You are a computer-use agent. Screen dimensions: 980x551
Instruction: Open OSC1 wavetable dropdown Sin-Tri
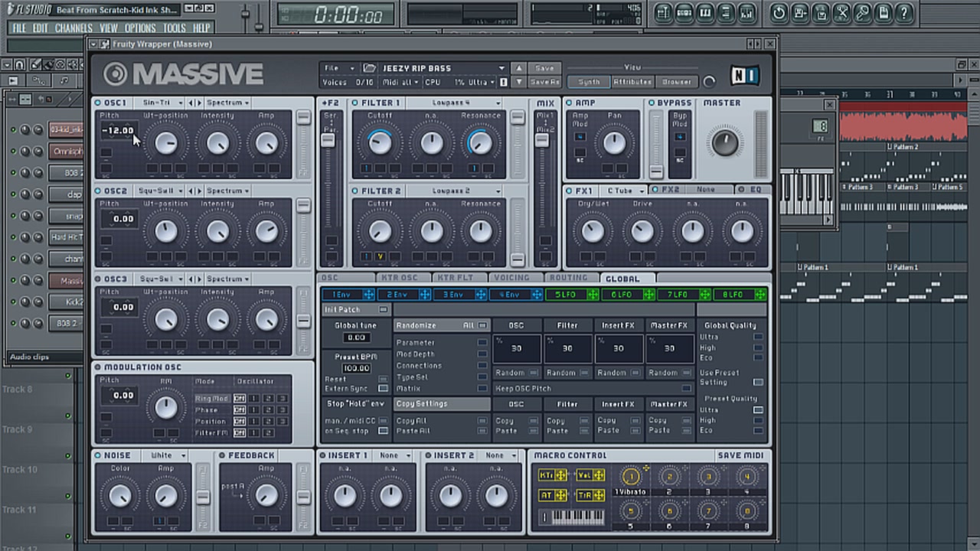pos(159,103)
